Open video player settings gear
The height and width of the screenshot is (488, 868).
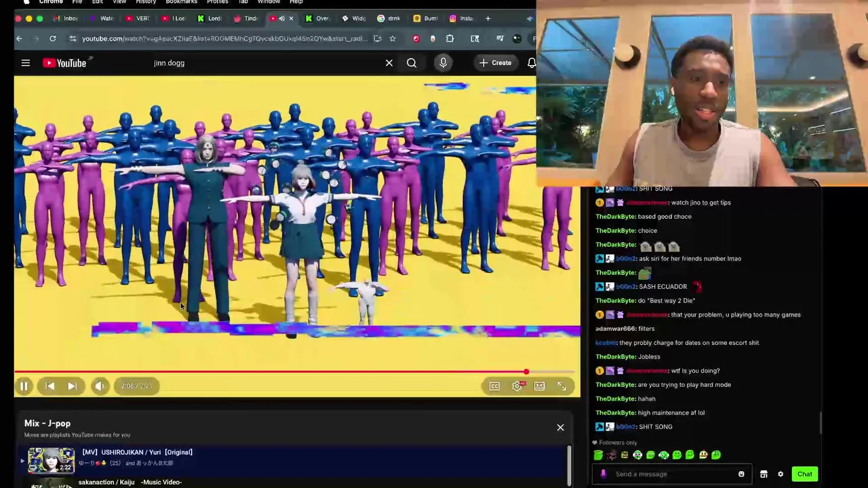(x=517, y=386)
